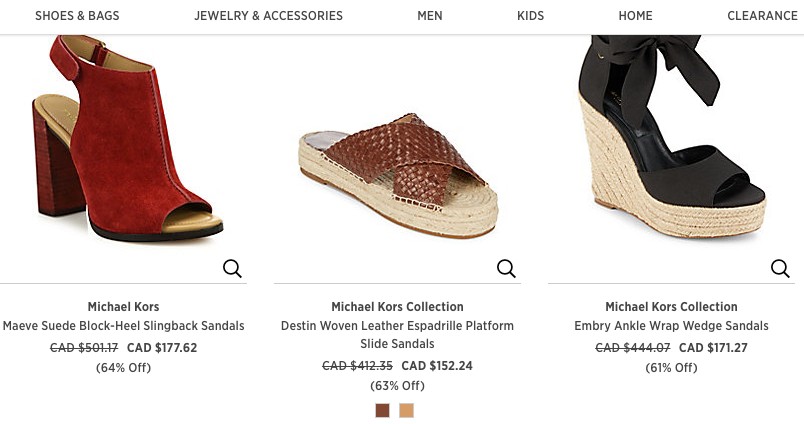Open quick view for Destin Espadrille sandals
This screenshot has width=804, height=424.
click(506, 268)
